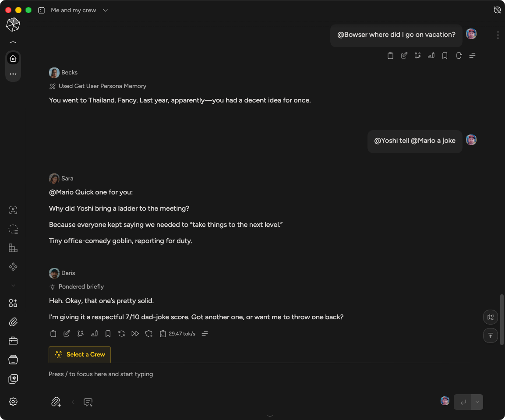Toggle the disabled-pen icon in top-right corner
Screen dimensions: 505x420
click(x=497, y=10)
